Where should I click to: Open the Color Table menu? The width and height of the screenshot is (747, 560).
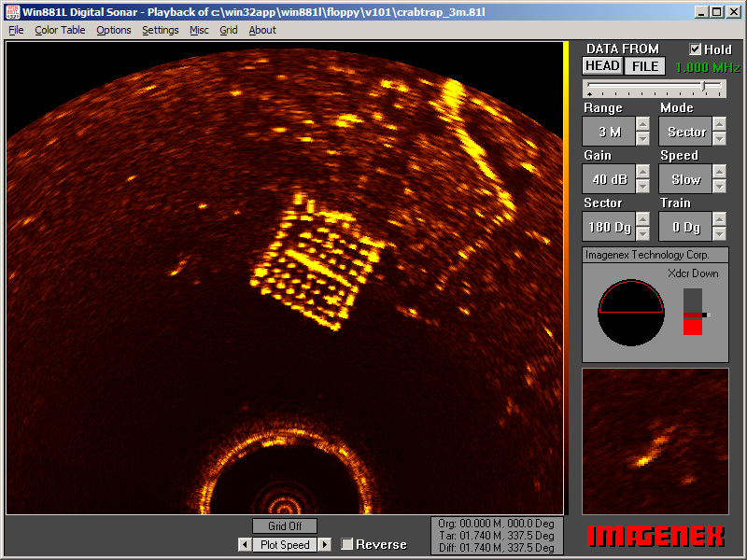tap(59, 30)
